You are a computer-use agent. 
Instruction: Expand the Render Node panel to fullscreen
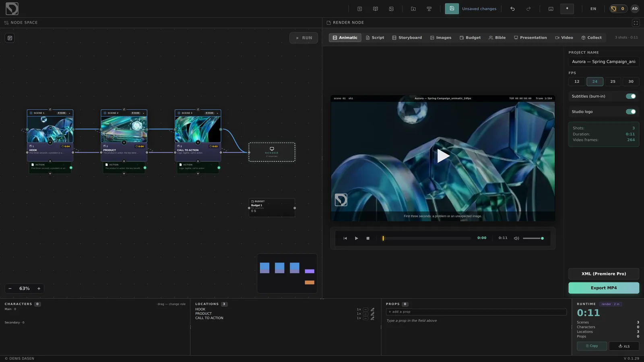point(636,23)
